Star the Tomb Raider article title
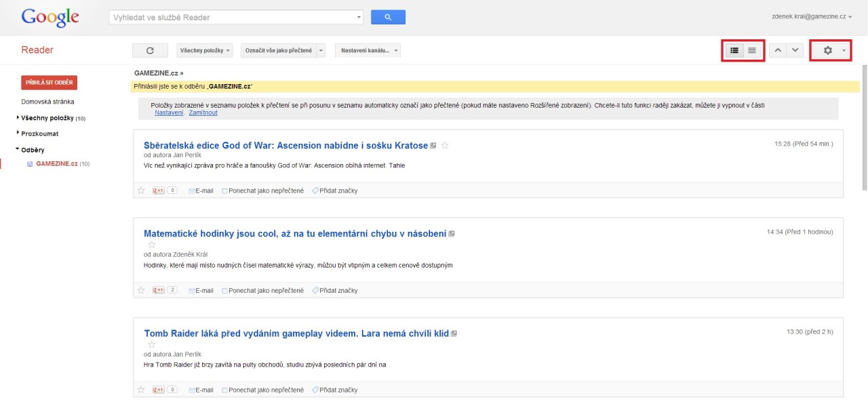This screenshot has width=868, height=408. pos(152,344)
